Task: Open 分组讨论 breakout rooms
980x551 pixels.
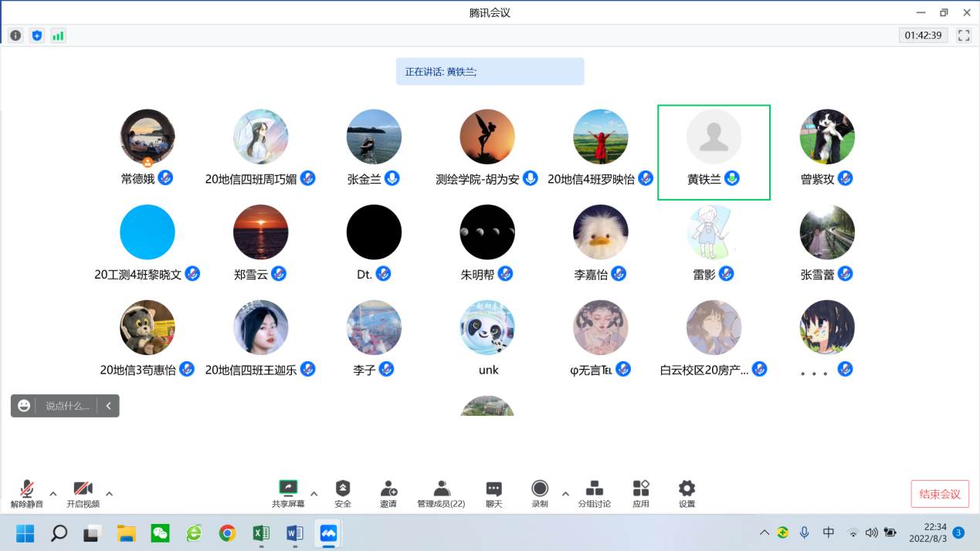Action: point(594,493)
